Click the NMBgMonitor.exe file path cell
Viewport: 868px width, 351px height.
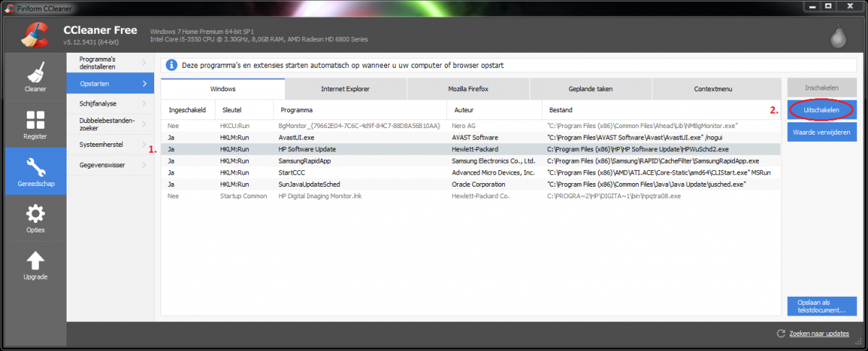coord(642,125)
